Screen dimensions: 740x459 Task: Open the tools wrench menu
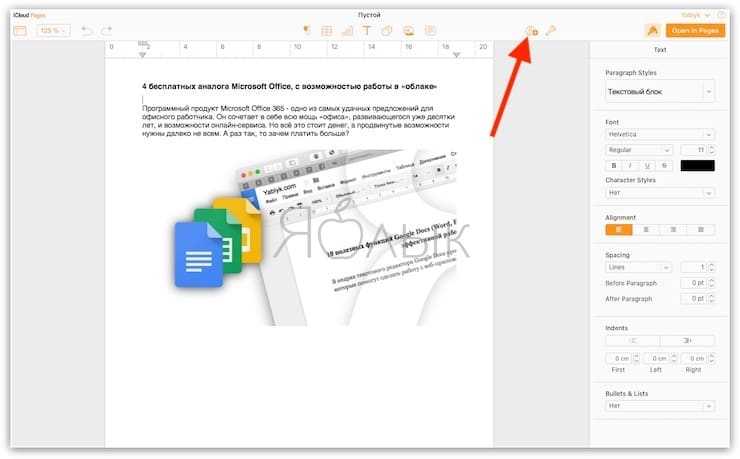tap(550, 31)
